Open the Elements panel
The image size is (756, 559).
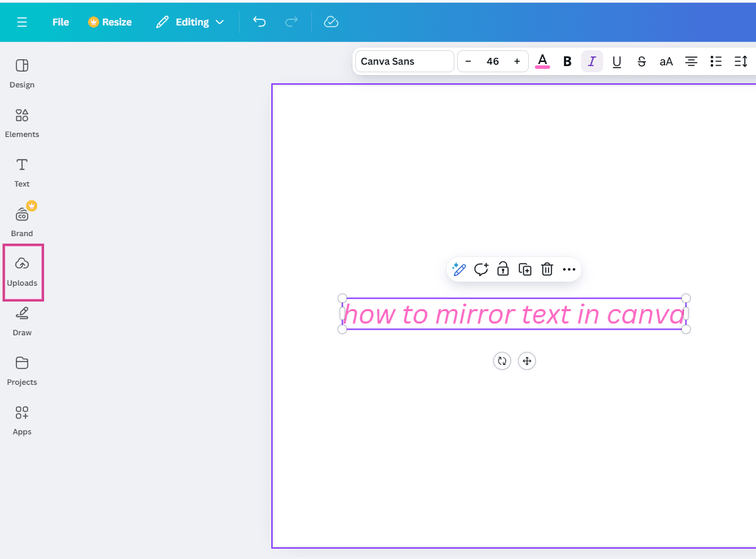[22, 123]
